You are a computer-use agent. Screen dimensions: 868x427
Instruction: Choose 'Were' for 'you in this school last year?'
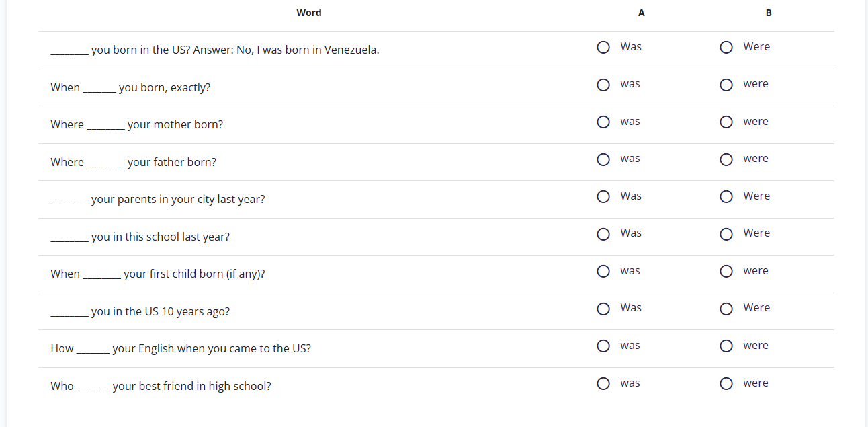point(726,234)
